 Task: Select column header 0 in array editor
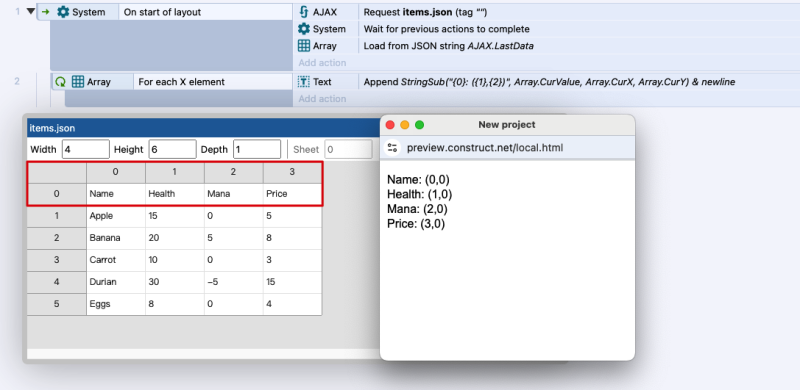click(116, 172)
